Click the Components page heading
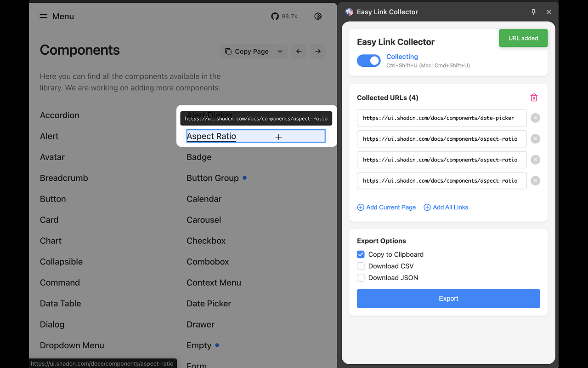The width and height of the screenshot is (588, 368). 80,50
